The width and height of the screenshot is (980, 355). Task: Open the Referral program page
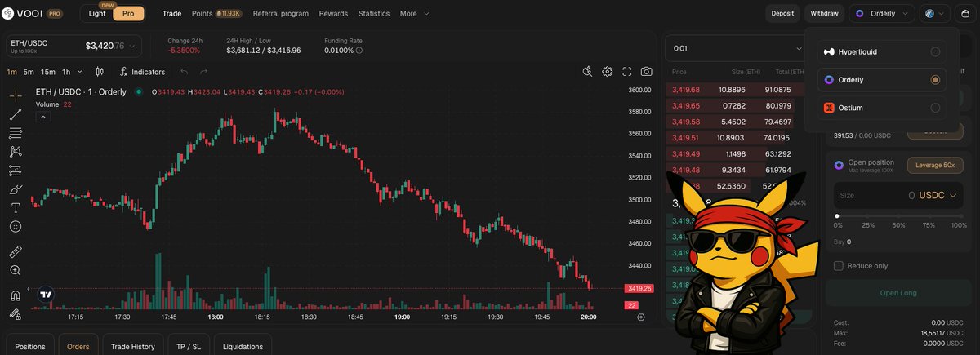(282, 14)
